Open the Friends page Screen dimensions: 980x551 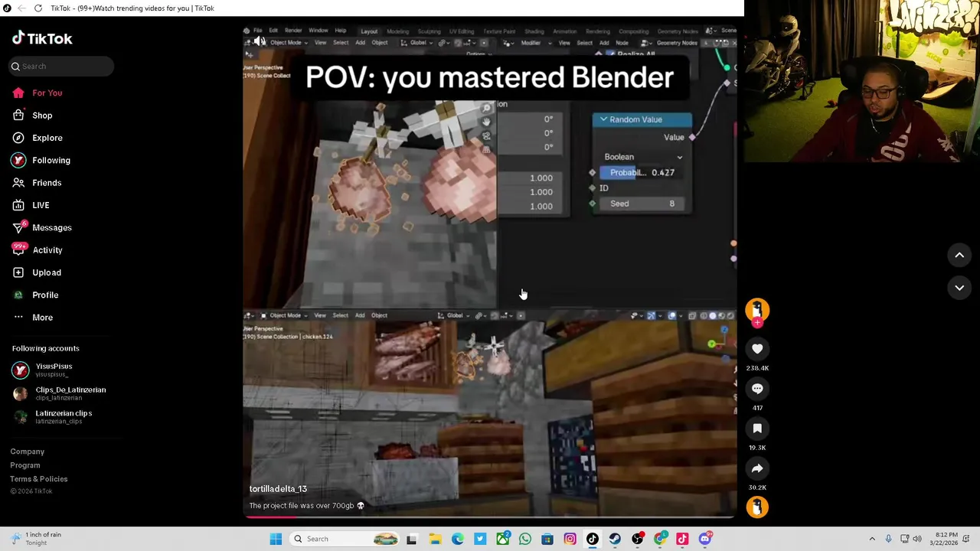click(x=47, y=183)
